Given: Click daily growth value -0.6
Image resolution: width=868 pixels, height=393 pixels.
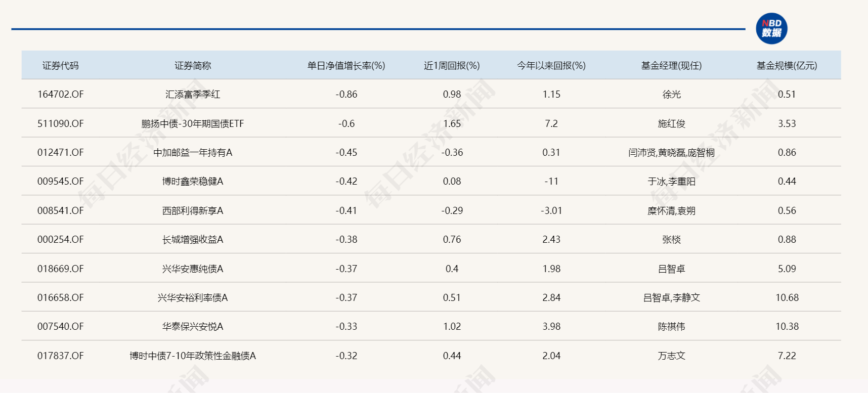Looking at the screenshot, I should pos(346,123).
